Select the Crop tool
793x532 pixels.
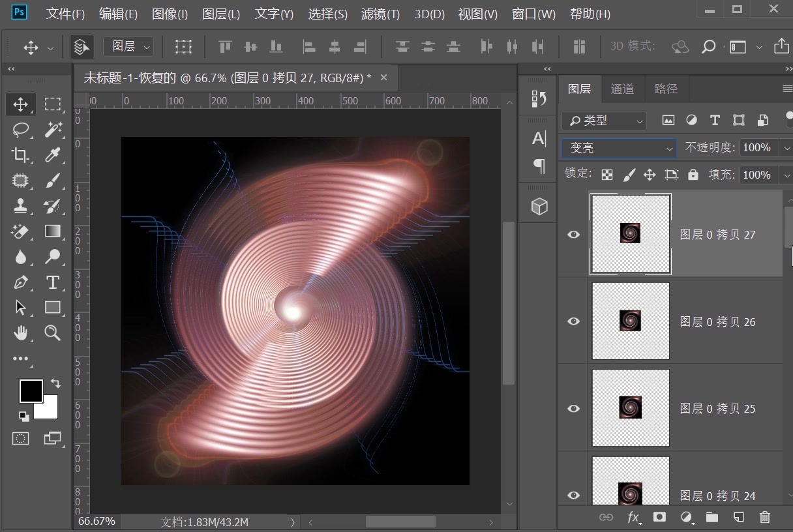[x=21, y=155]
